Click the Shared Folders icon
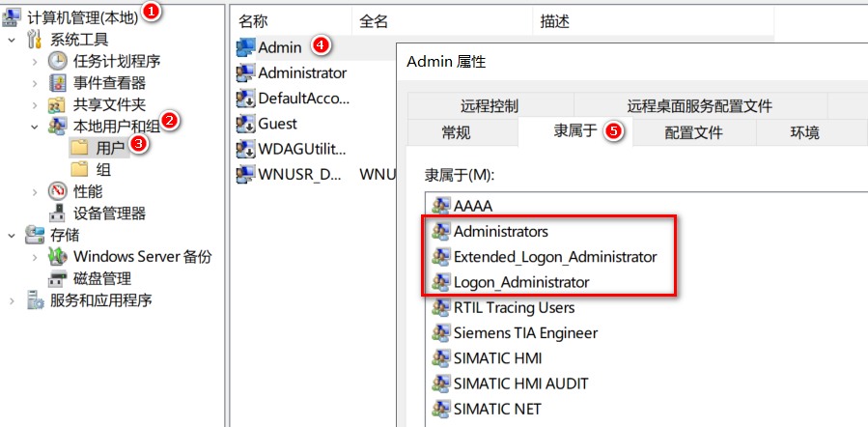Image resolution: width=868 pixels, height=427 pixels. point(58,104)
